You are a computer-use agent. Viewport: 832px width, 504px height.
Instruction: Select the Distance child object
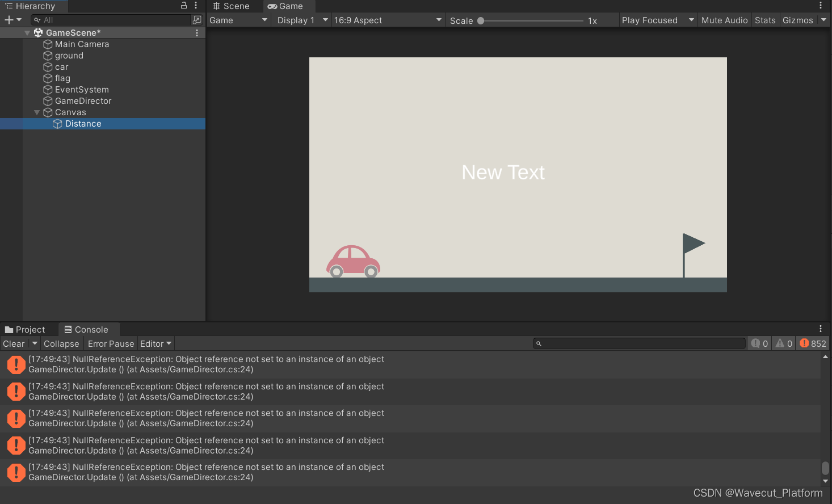[83, 124]
